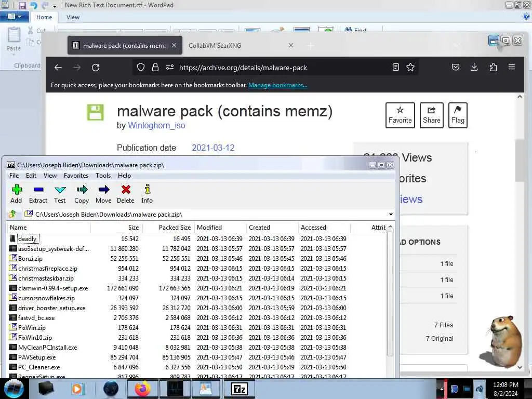Image resolution: width=532 pixels, height=399 pixels.
Task: Select driver_booster_setup.exe in the list
Action: tap(51, 308)
